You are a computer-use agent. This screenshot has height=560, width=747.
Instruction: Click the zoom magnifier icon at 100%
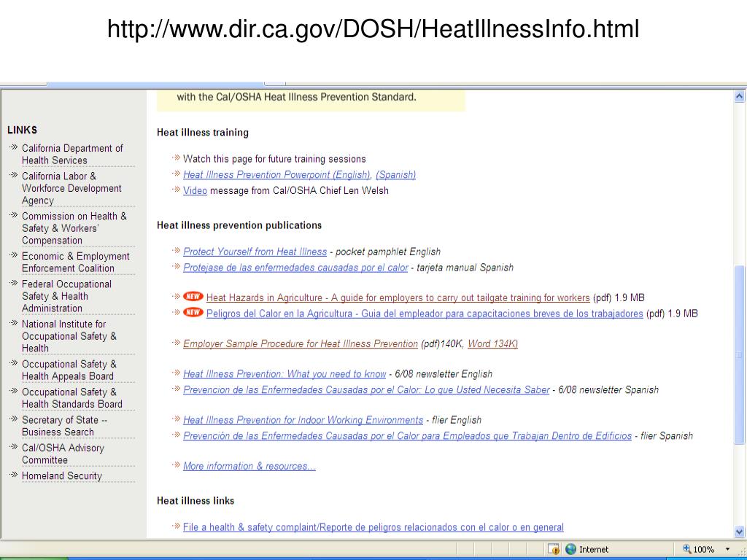point(686,548)
